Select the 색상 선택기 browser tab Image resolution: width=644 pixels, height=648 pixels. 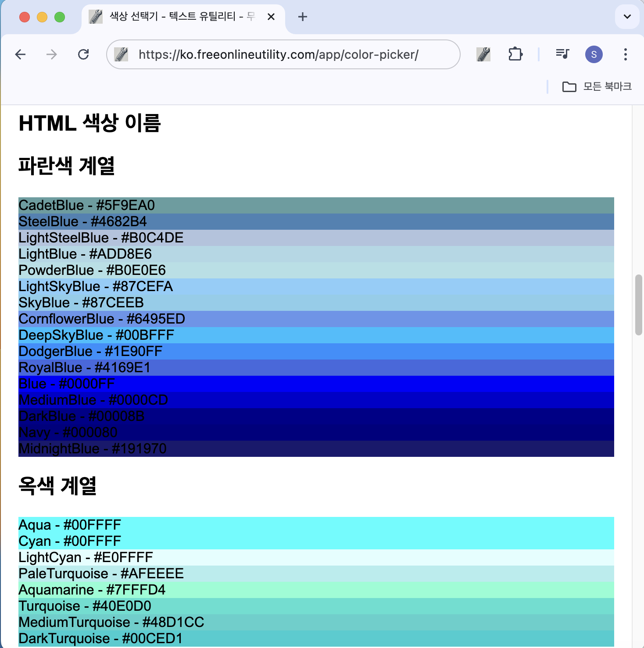tap(183, 18)
